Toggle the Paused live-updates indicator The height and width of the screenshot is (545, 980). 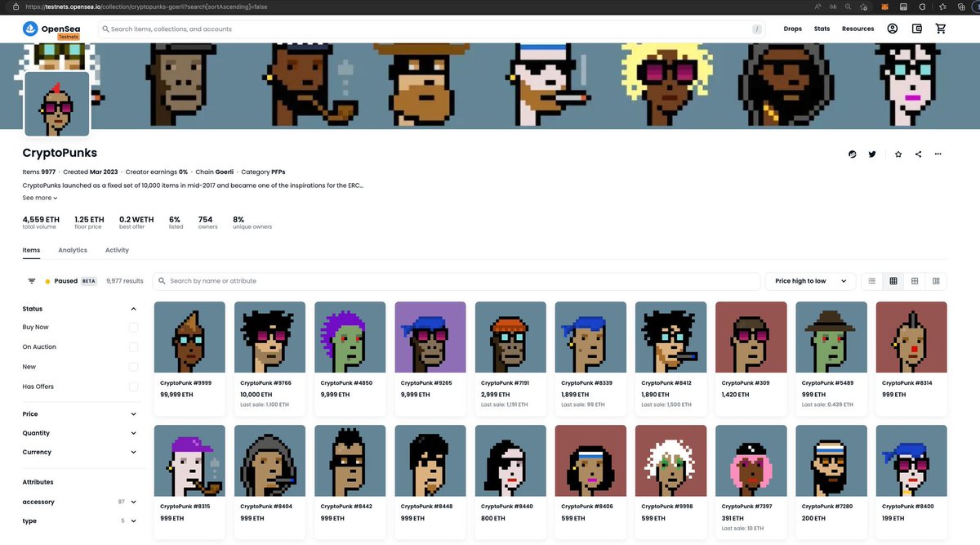71,281
